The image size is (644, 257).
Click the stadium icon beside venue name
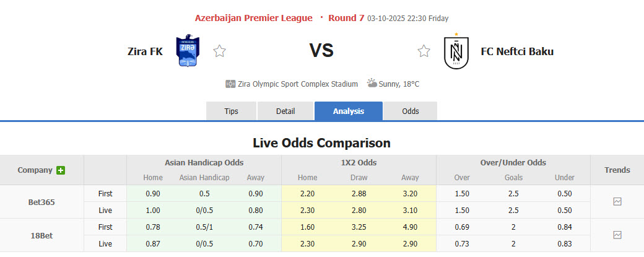[230, 84]
